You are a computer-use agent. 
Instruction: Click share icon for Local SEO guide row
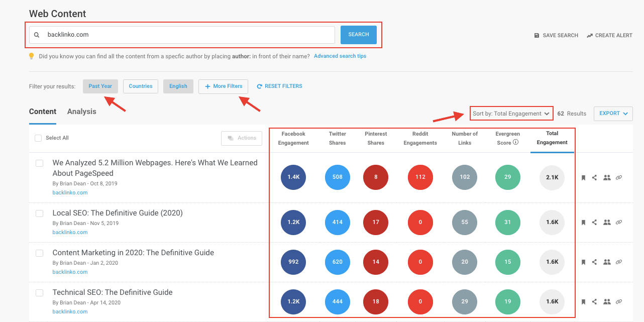595,222
